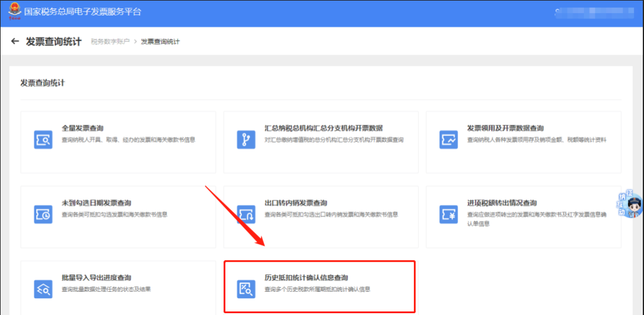Click the 出口转内销发票查询 icon
The width and height of the screenshot is (644, 315).
(246, 214)
